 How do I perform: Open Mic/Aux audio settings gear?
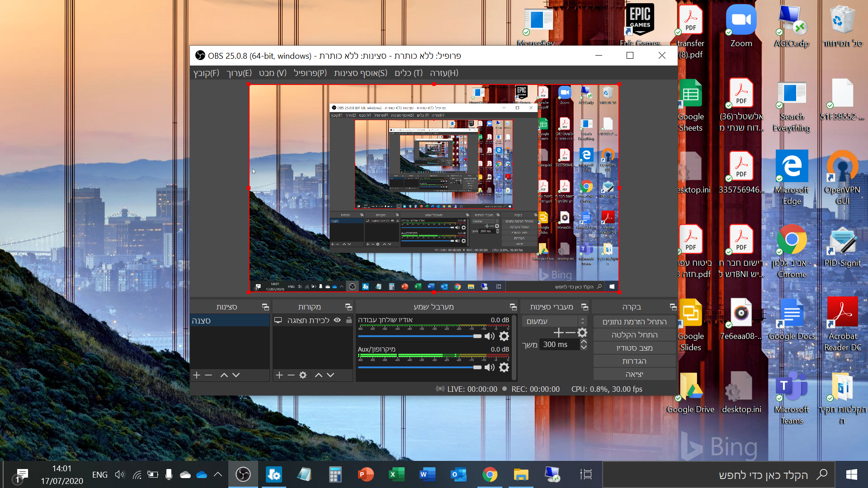(504, 367)
